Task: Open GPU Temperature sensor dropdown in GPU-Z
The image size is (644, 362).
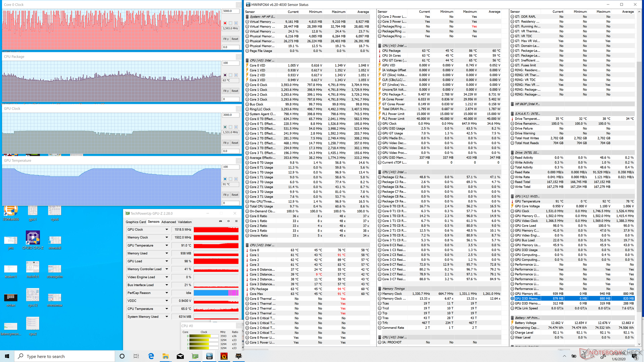Action: (x=166, y=245)
